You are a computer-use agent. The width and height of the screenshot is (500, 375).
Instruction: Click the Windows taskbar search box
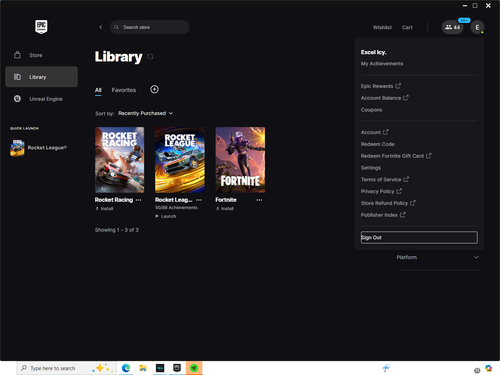[x=67, y=368]
